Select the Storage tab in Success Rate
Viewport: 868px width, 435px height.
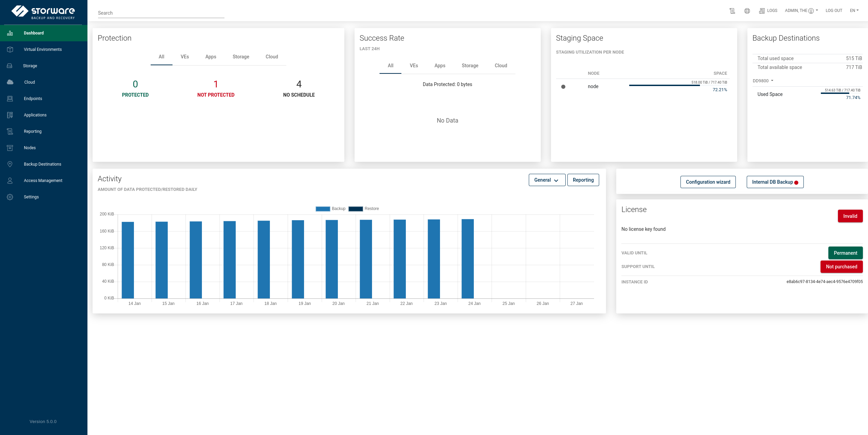470,66
